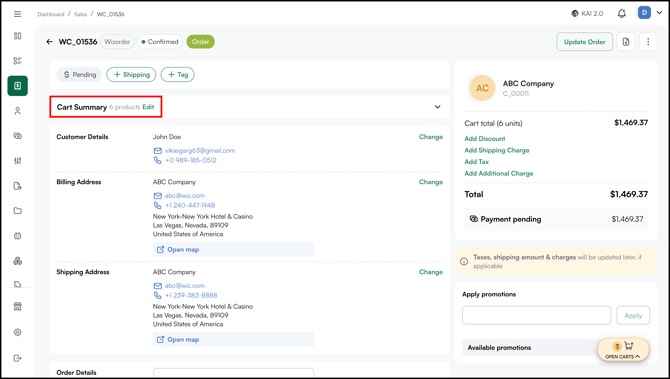This screenshot has height=379, width=670.
Task: Open the document reports sidebar icon
Action: coord(18,186)
